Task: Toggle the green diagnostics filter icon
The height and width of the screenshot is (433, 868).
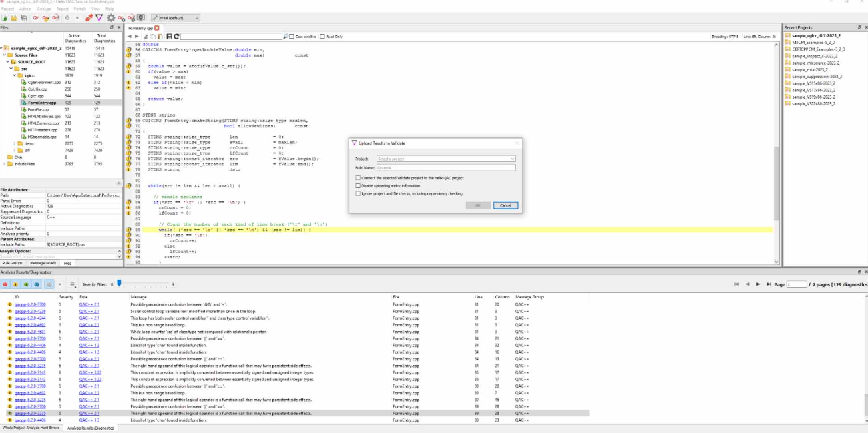Action: pos(27,284)
